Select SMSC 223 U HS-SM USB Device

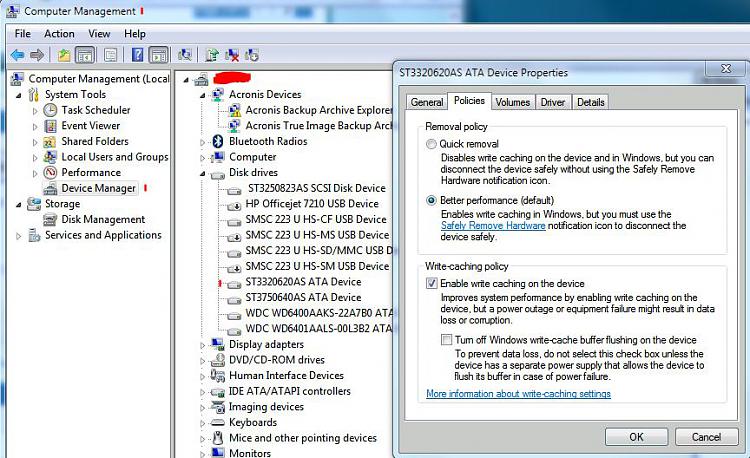click(x=317, y=266)
